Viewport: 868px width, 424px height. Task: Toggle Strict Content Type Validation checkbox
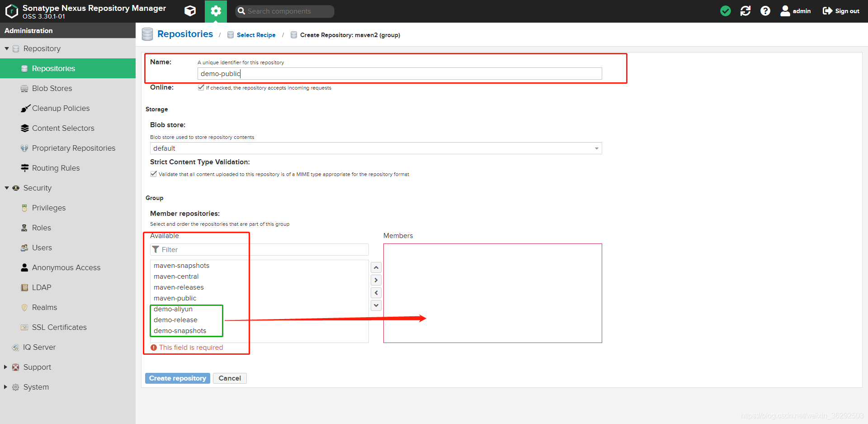[x=154, y=174]
